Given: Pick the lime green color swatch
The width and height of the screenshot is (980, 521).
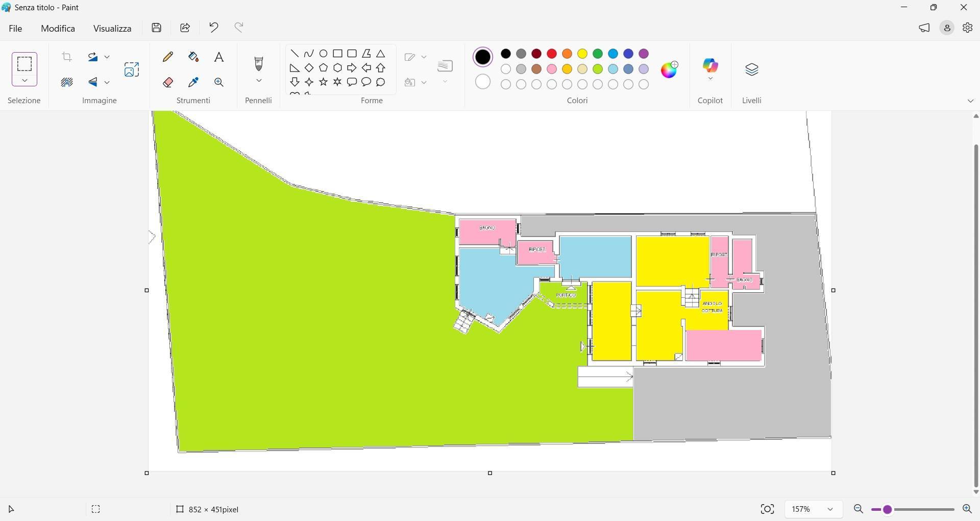Looking at the screenshot, I should click(x=598, y=69).
